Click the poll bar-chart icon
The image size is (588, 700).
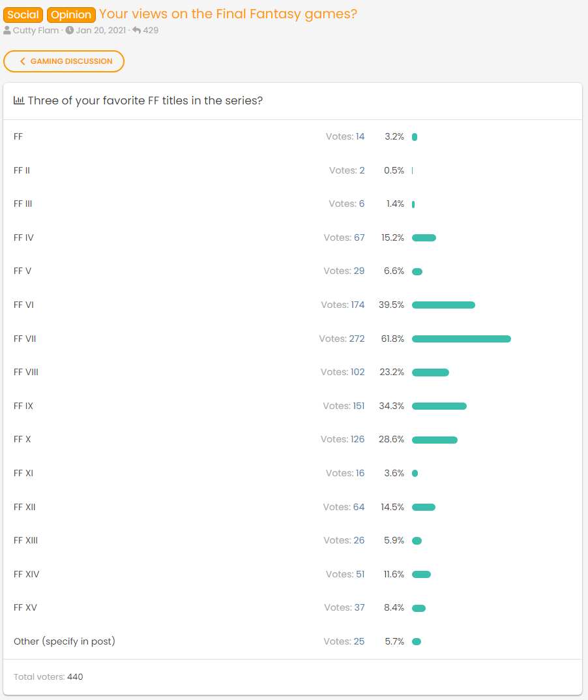click(19, 100)
